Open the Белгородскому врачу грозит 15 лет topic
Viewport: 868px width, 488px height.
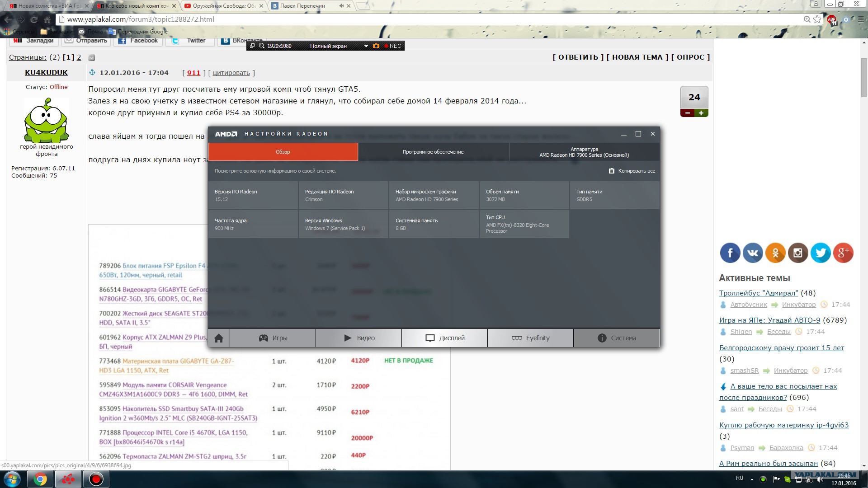(782, 348)
